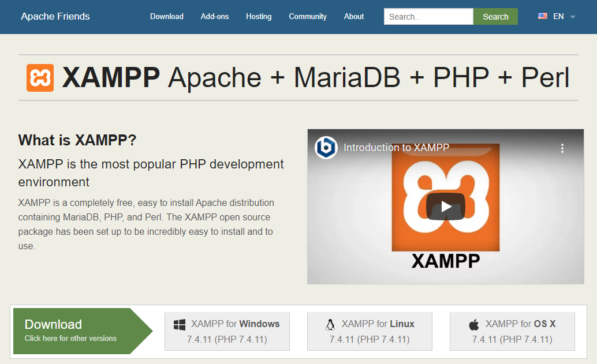The height and width of the screenshot is (364, 597).
Task: Open the Download menu in navigation
Action: pyautogui.click(x=167, y=16)
